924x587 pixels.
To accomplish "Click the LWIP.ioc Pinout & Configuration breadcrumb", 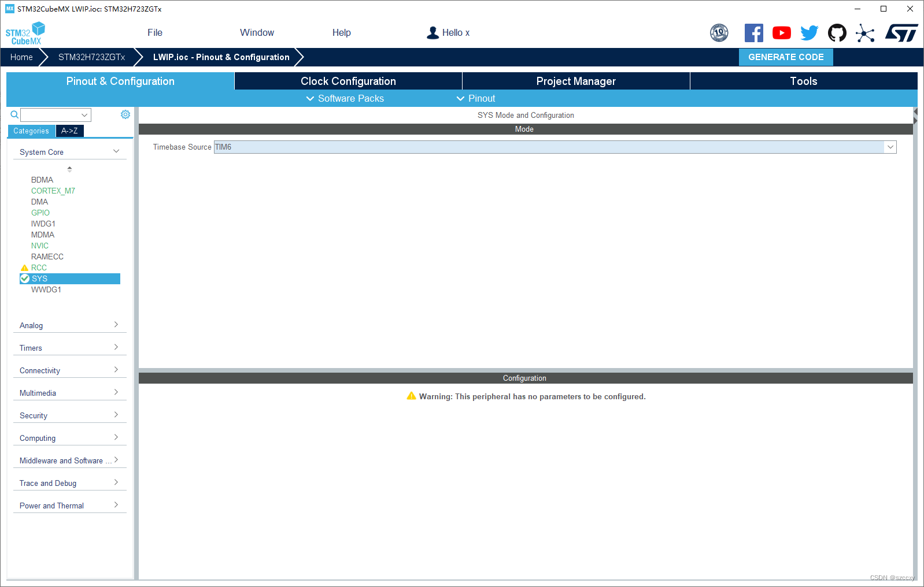I will coord(221,57).
